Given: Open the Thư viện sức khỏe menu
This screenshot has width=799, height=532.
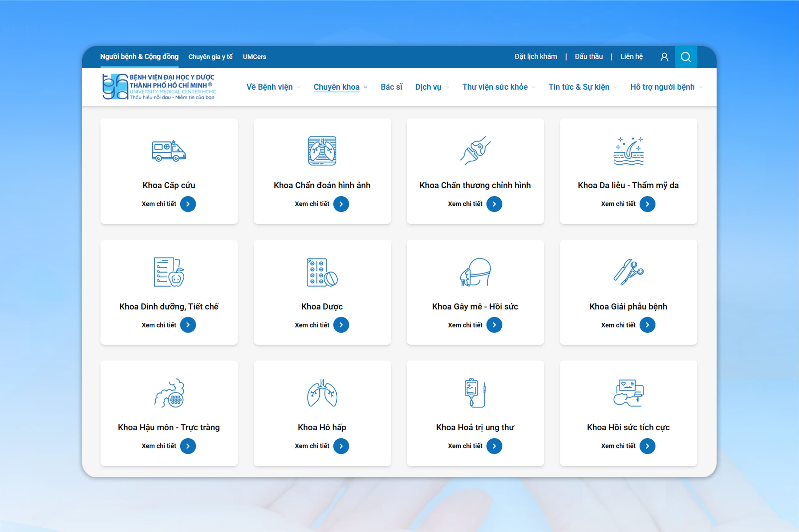Looking at the screenshot, I should pos(495,87).
